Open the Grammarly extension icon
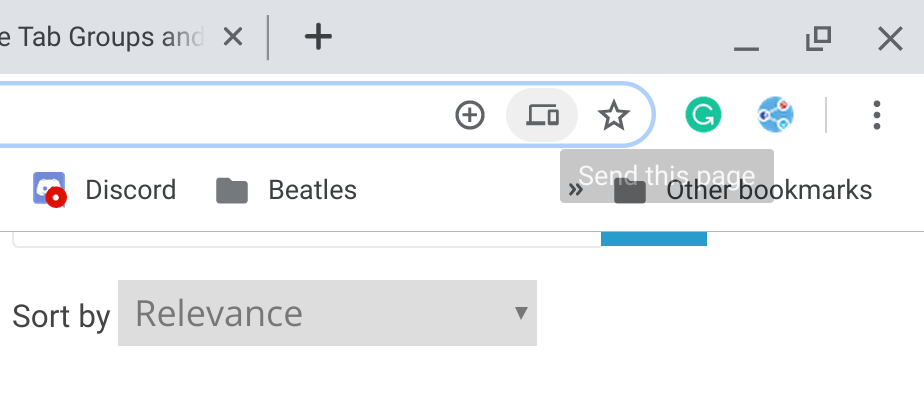924x414 pixels. tap(703, 115)
